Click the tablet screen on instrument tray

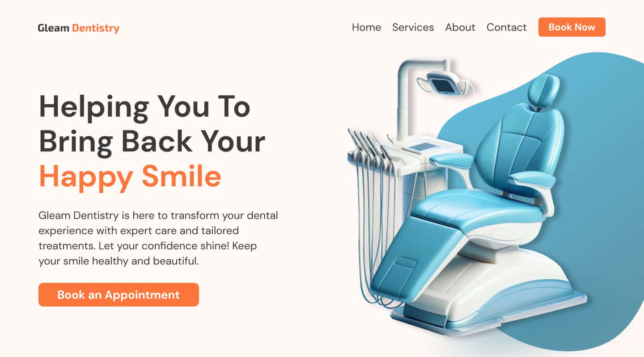tap(421, 147)
